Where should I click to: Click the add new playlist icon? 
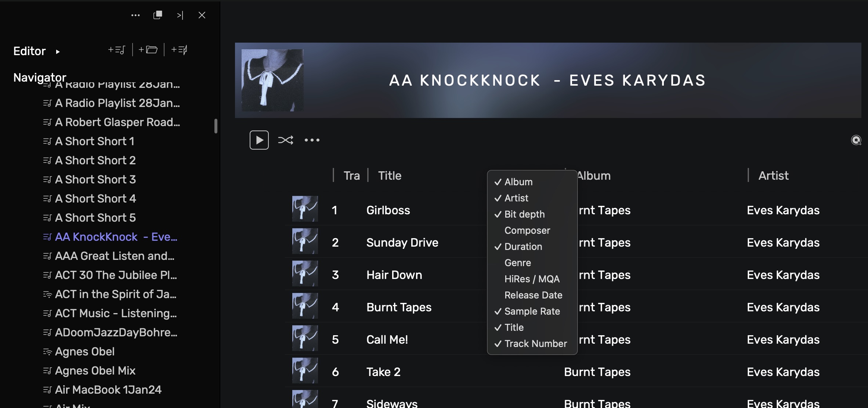[x=117, y=50]
